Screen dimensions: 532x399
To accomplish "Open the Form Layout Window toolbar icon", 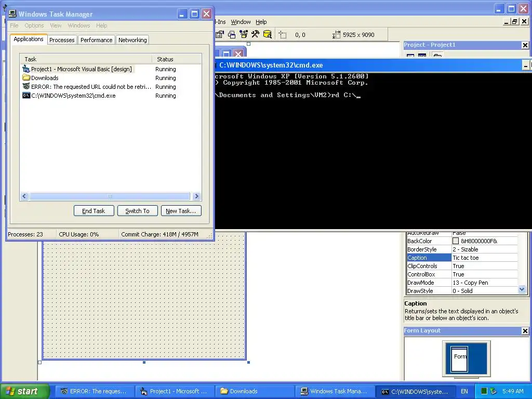I will point(232,34).
